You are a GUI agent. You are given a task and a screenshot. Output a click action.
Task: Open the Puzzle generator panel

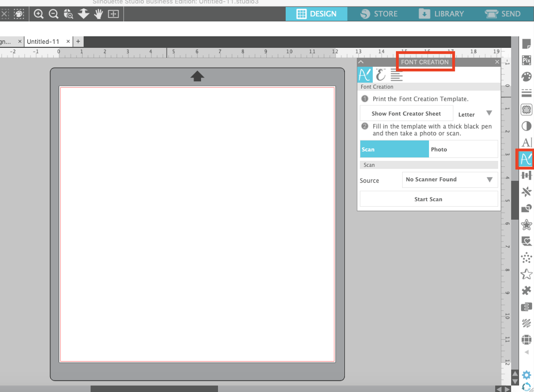click(x=526, y=290)
